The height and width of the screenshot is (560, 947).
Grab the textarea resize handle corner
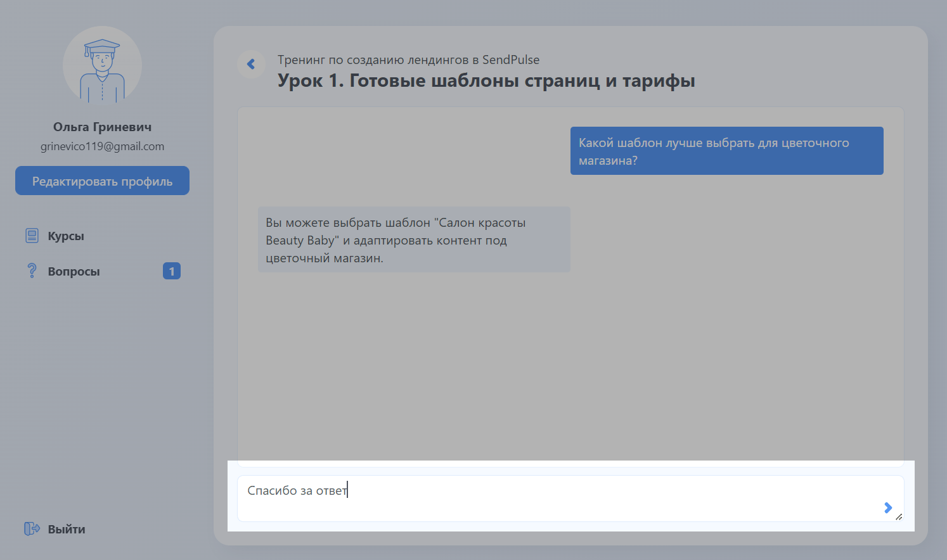898,517
